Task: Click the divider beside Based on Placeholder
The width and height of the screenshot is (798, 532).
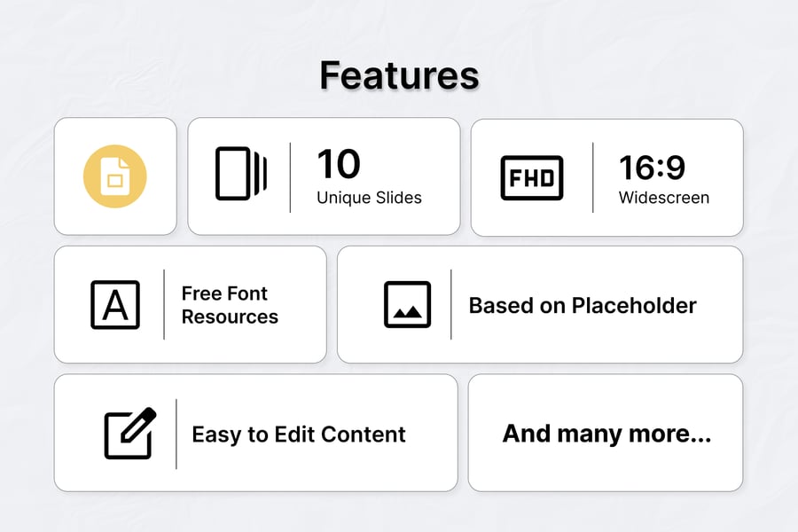Action: [450, 305]
